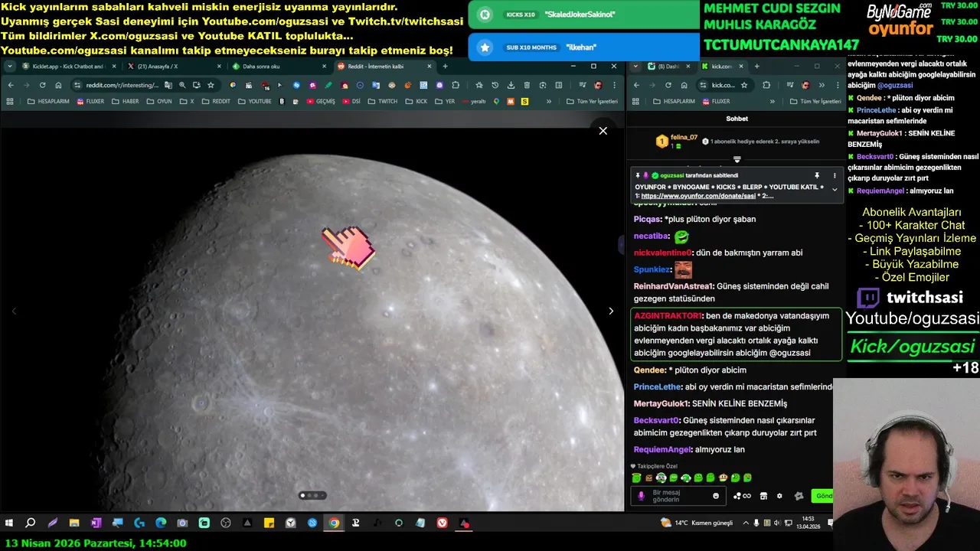980x551 pixels.
Task: Open GEÇMİŞ YouTube bookmark
Action: click(x=321, y=101)
